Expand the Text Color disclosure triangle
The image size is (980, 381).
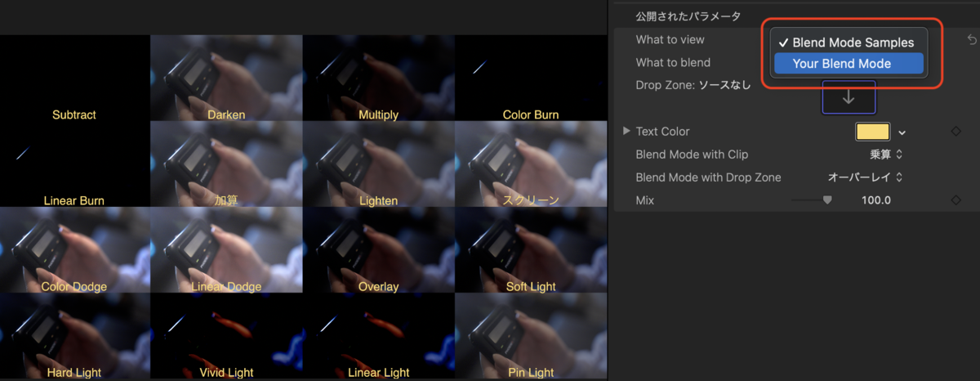click(x=626, y=131)
